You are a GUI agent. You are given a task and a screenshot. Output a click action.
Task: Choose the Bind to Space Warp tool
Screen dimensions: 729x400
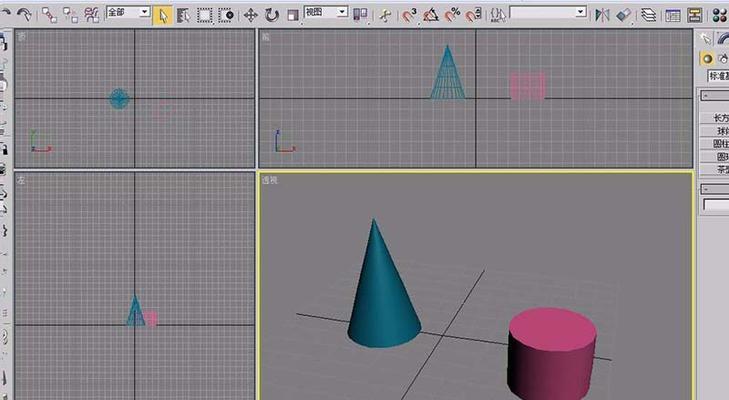click(92, 15)
